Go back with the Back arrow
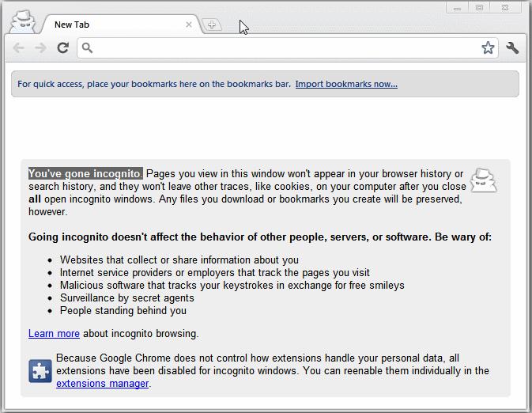This screenshot has width=532, height=413. 19,48
